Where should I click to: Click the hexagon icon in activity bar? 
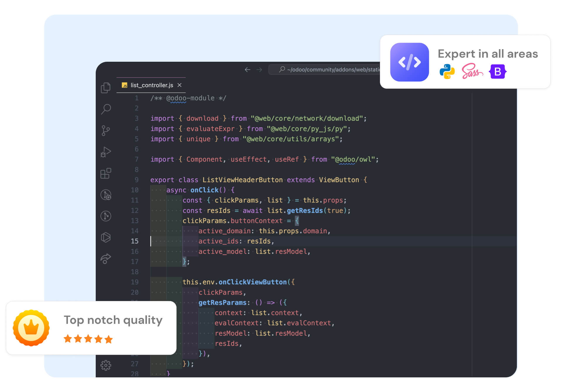[x=106, y=237]
